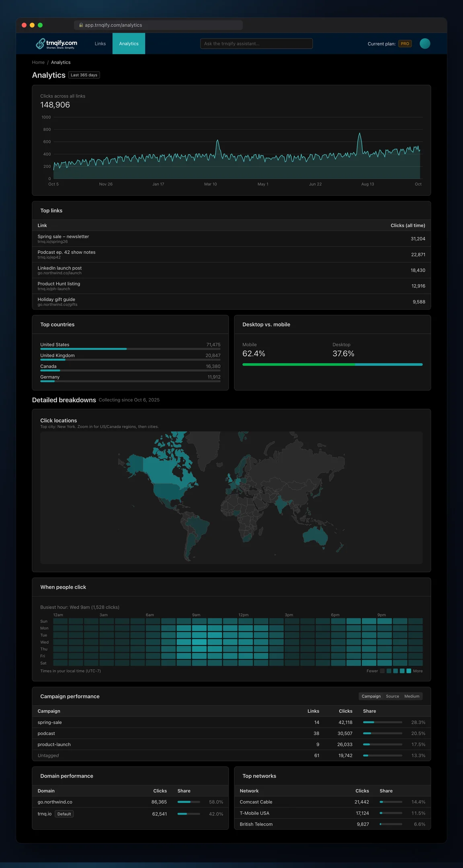Click the Link column header
Viewport: 463px width, 868px height.
[x=42, y=225]
